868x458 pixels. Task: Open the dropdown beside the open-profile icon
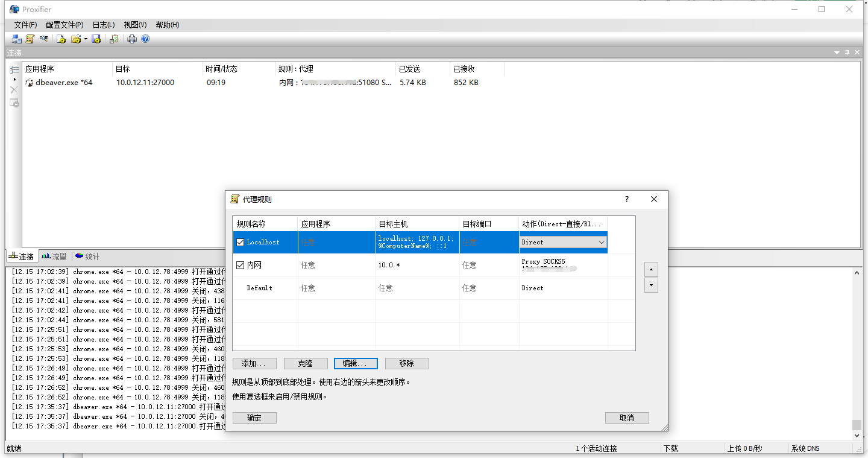click(x=86, y=39)
